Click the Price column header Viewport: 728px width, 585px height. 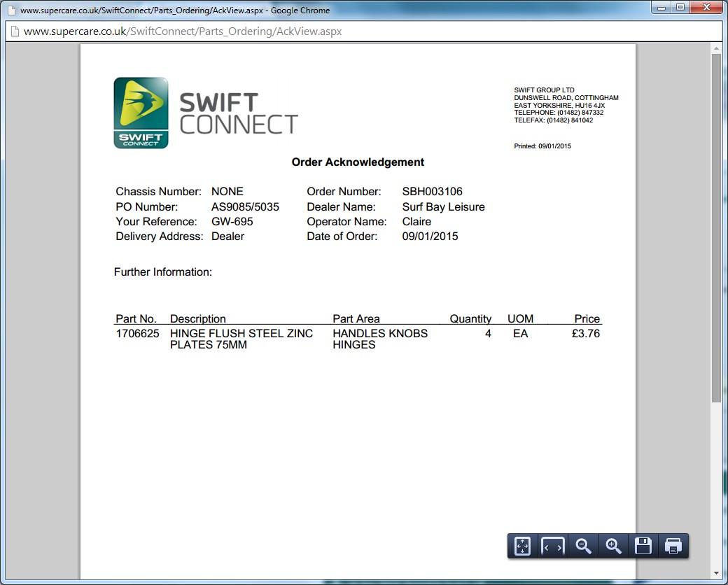point(587,318)
